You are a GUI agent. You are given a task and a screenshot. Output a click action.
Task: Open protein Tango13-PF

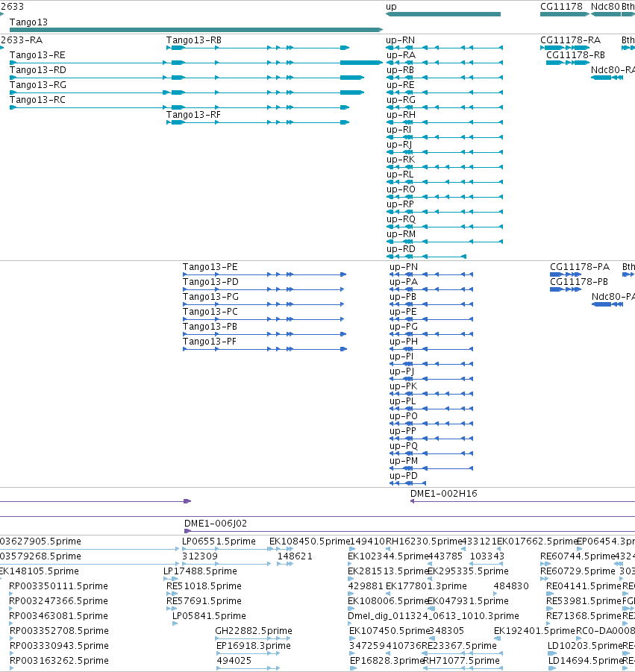point(265,349)
